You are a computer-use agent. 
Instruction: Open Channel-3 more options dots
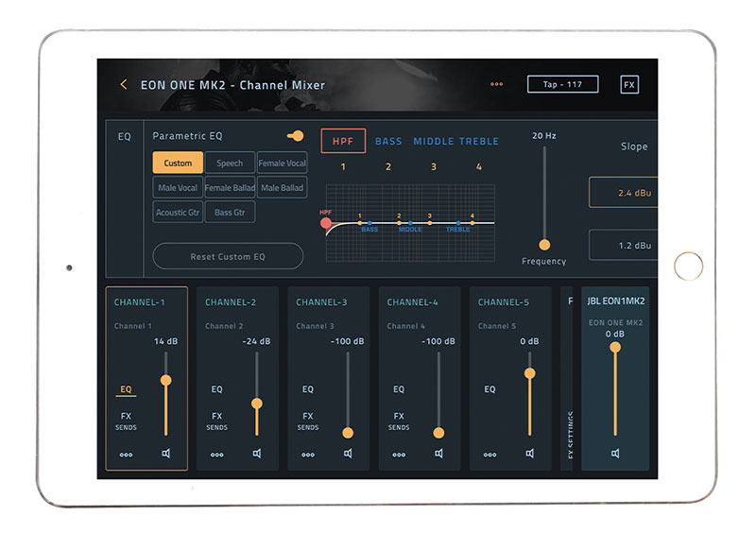[308, 455]
